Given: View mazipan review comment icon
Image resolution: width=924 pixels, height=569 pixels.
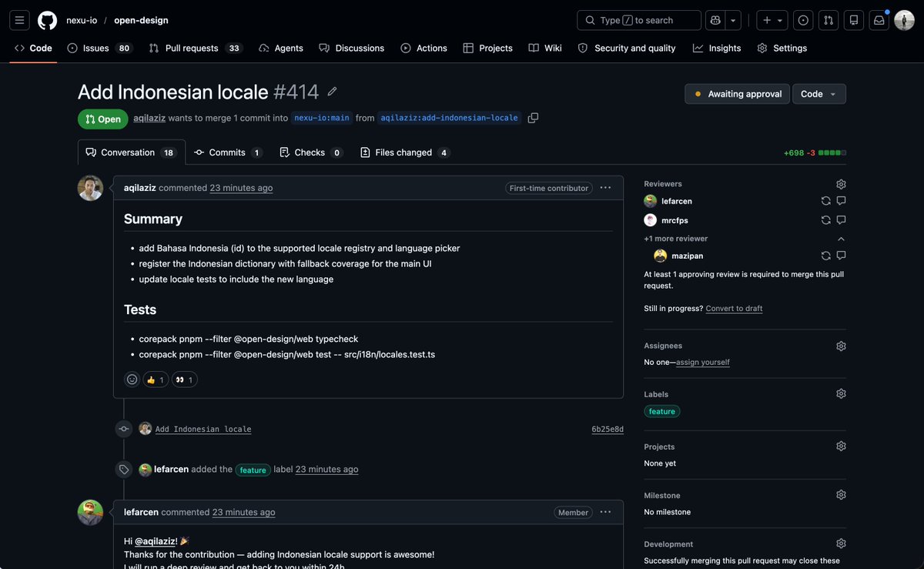Looking at the screenshot, I should (841, 256).
